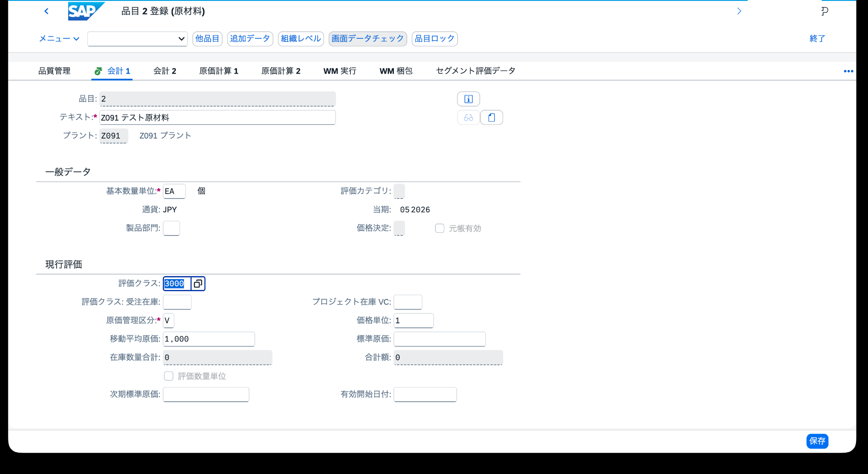This screenshot has height=474, width=868.
Task: Open value help for 評価クラス field
Action: pyautogui.click(x=198, y=284)
